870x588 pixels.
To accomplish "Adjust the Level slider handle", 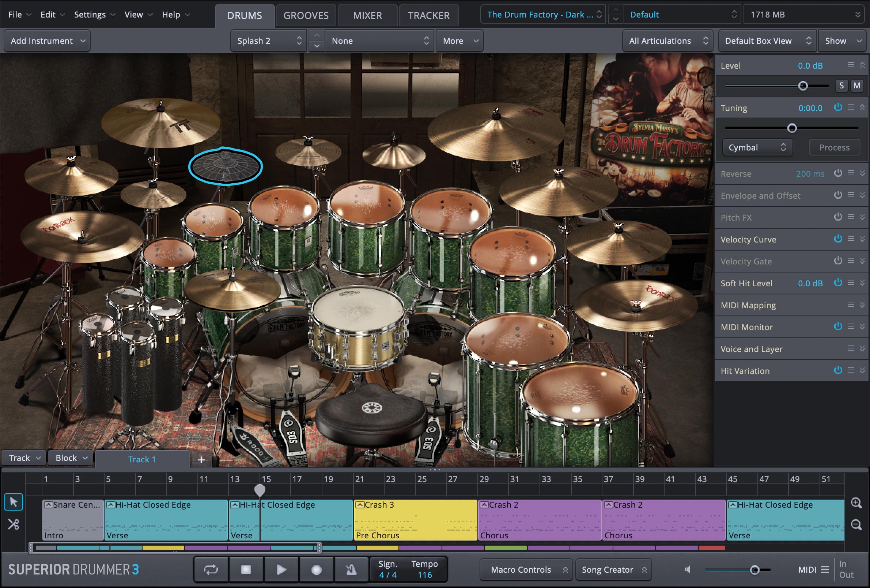I will pyautogui.click(x=803, y=85).
